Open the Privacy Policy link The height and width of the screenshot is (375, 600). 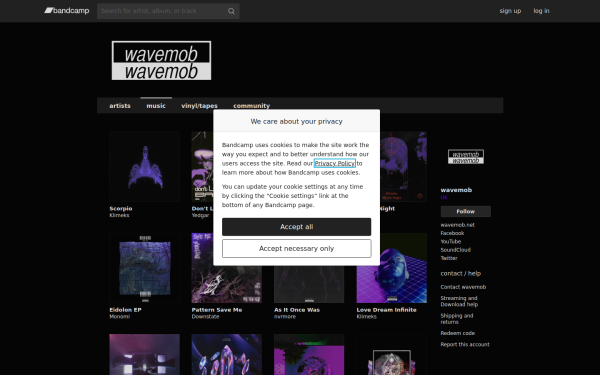pyautogui.click(x=334, y=163)
